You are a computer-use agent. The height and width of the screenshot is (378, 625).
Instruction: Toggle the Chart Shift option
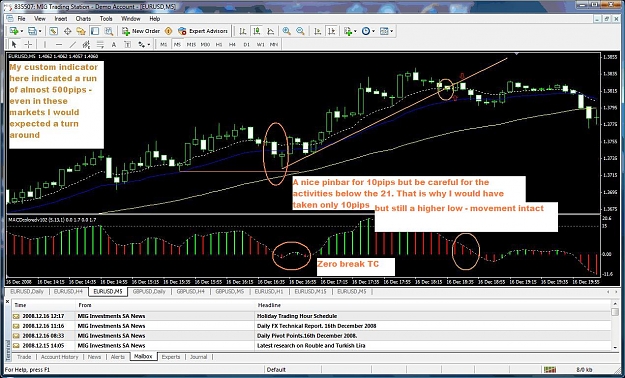[x=331, y=31]
